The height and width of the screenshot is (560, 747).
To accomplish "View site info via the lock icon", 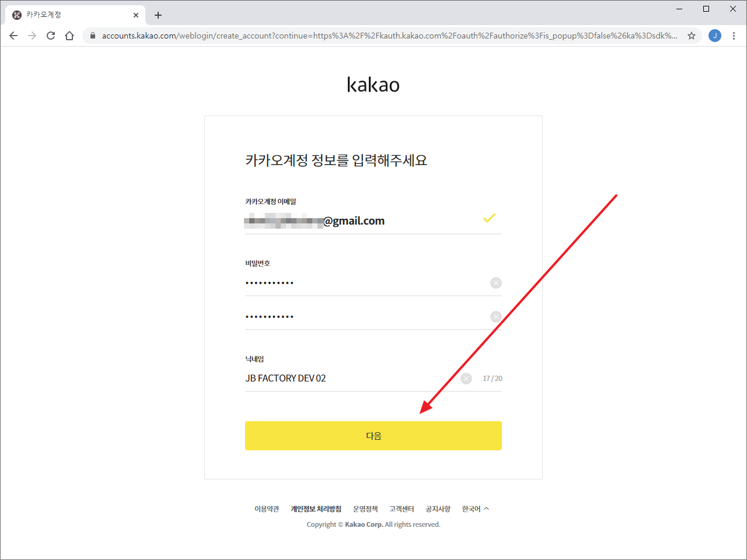I will tap(92, 36).
